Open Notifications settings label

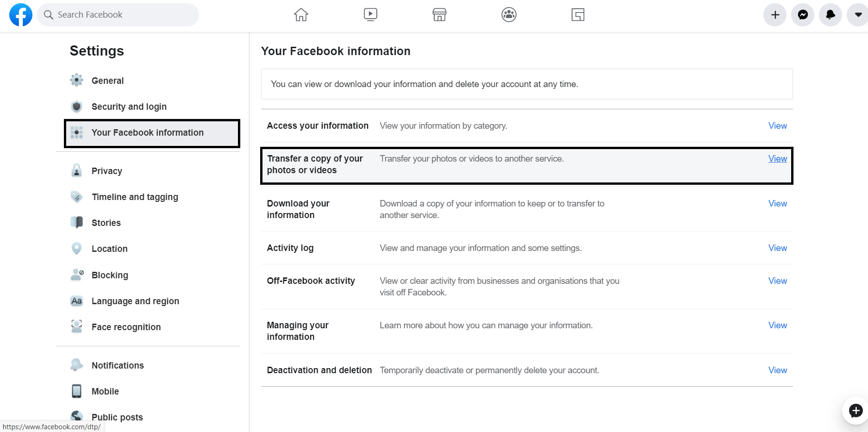[118, 365]
